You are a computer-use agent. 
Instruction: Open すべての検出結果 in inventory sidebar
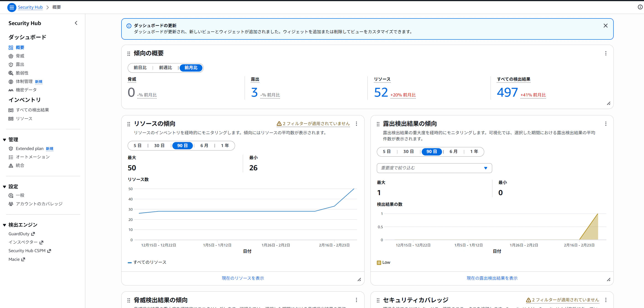coord(32,110)
